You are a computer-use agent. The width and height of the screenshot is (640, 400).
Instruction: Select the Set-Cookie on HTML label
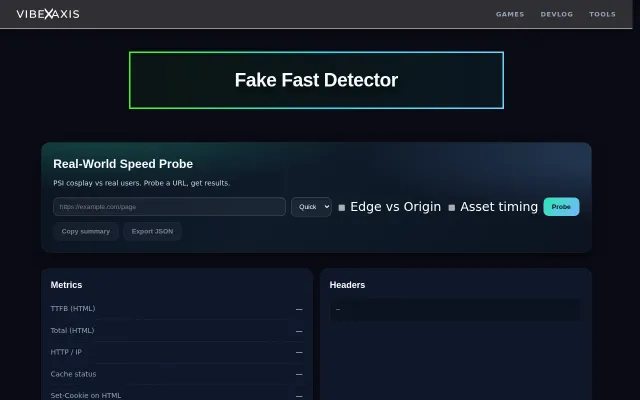pyautogui.click(x=86, y=396)
